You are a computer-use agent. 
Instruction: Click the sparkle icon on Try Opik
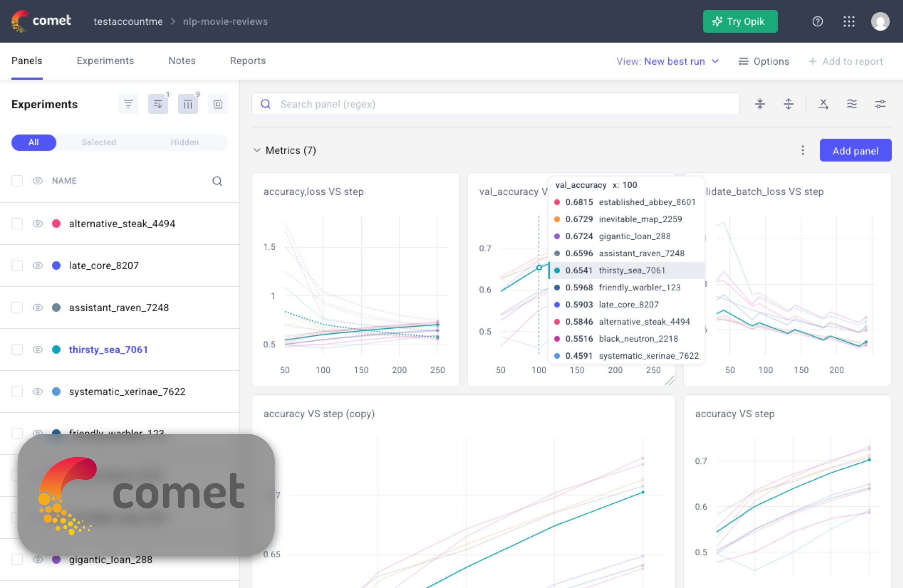pos(717,21)
